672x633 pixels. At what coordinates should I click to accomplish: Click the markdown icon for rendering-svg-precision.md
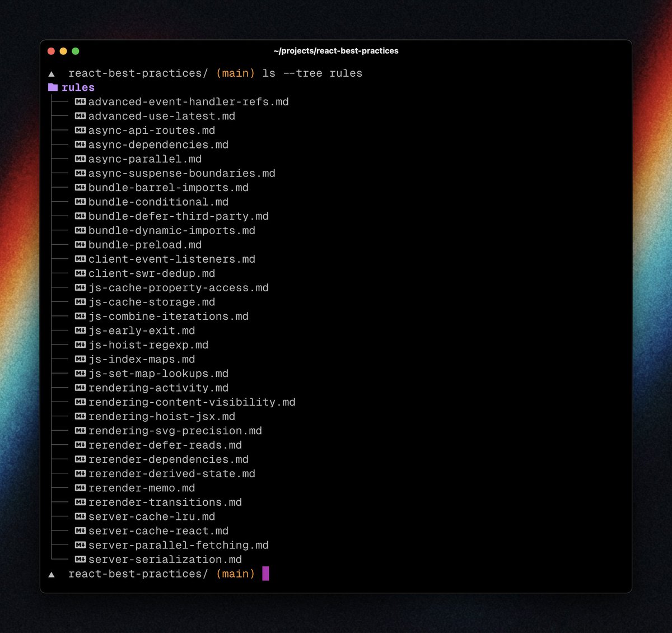80,431
